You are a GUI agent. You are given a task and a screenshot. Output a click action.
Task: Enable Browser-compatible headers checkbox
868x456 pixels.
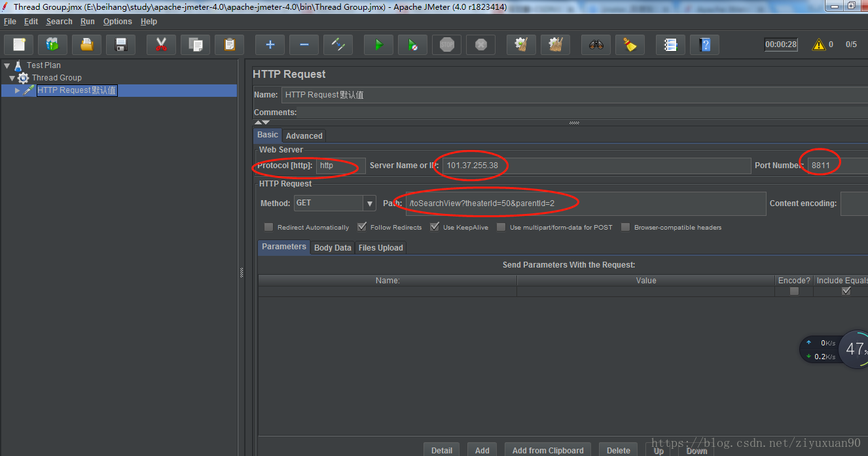click(625, 227)
